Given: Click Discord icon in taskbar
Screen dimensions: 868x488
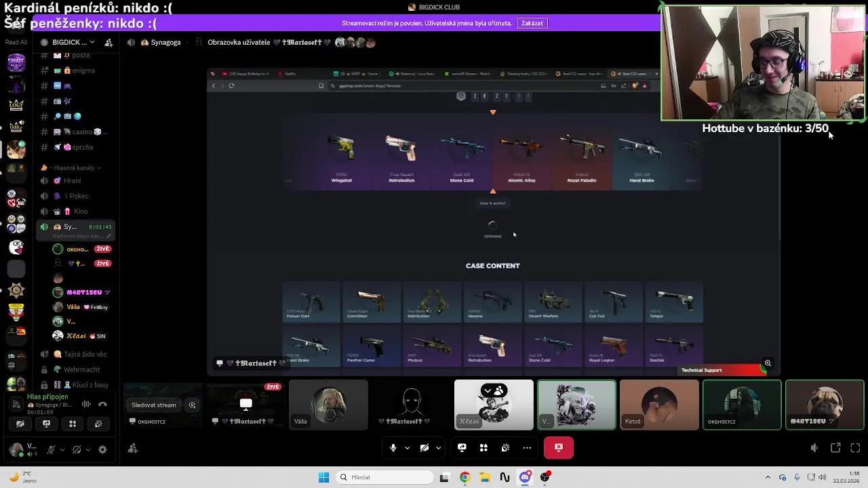Looking at the screenshot, I should click(525, 477).
